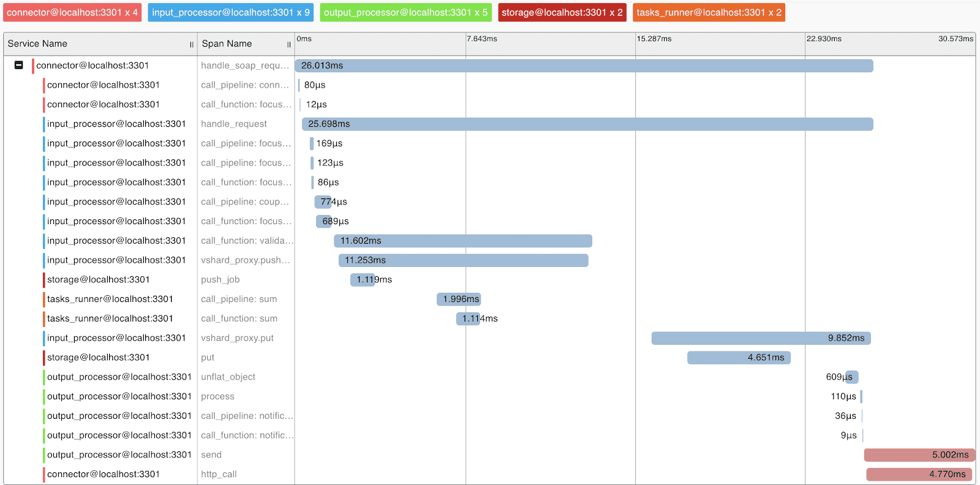Collapse the root connector span with minus icon

click(19, 65)
